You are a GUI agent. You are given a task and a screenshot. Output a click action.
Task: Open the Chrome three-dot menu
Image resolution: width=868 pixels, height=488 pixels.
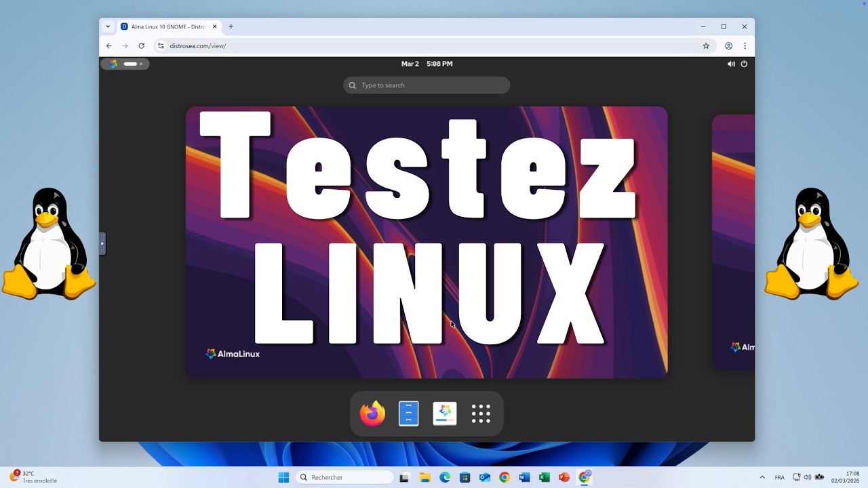tap(745, 46)
